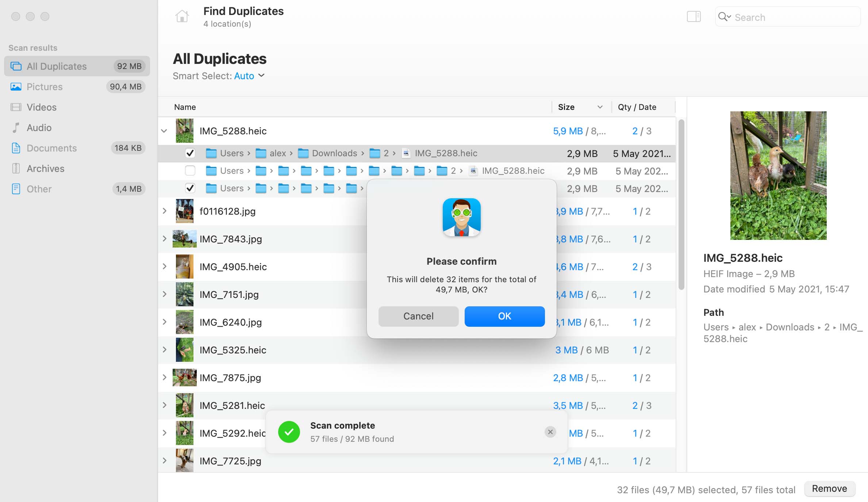The width and height of the screenshot is (868, 502).
Task: Toggle the sidebar panel layout icon
Action: (693, 17)
